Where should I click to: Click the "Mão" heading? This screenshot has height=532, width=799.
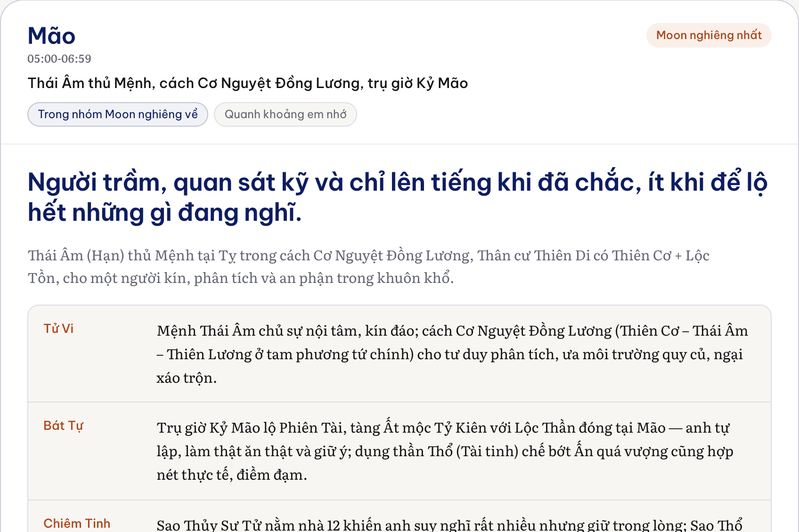[x=52, y=36]
